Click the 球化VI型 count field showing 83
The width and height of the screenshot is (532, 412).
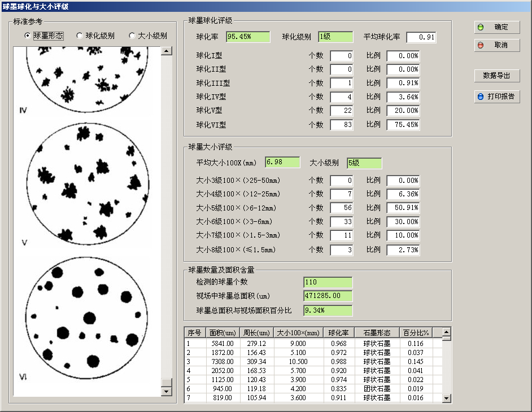coord(342,125)
